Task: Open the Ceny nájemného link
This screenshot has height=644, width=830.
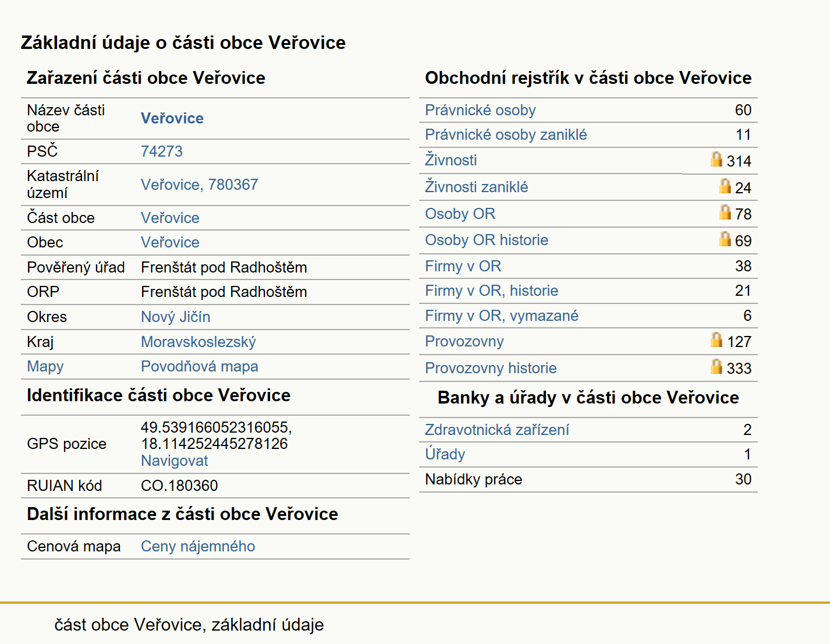Action: (198, 546)
